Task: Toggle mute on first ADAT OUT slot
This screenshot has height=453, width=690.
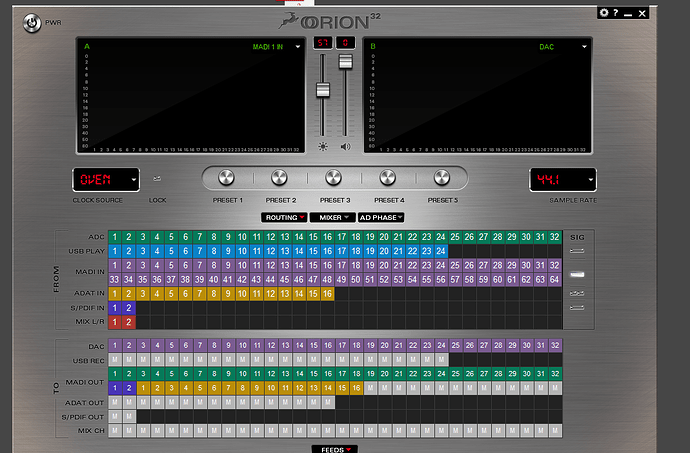Action: click(x=115, y=402)
